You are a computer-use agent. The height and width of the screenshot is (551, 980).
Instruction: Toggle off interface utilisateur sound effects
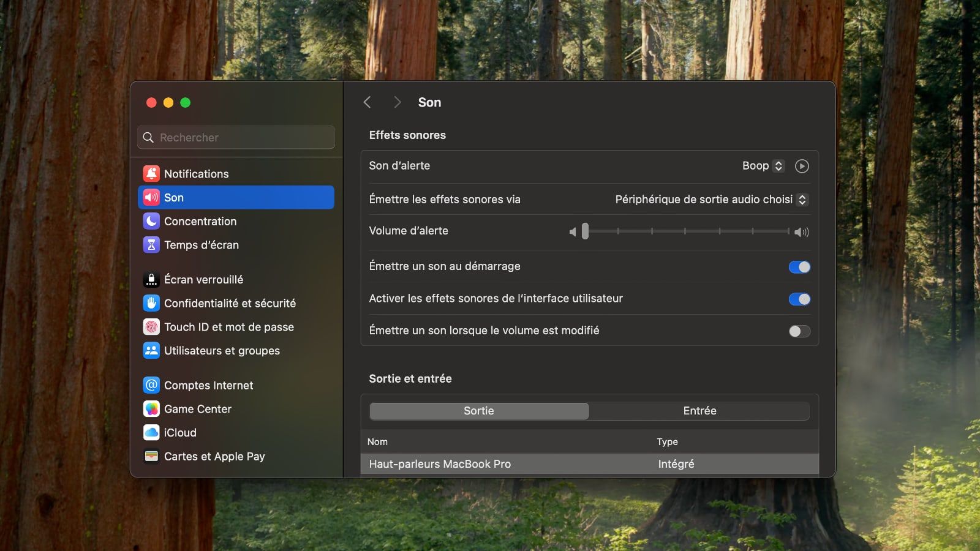tap(799, 299)
